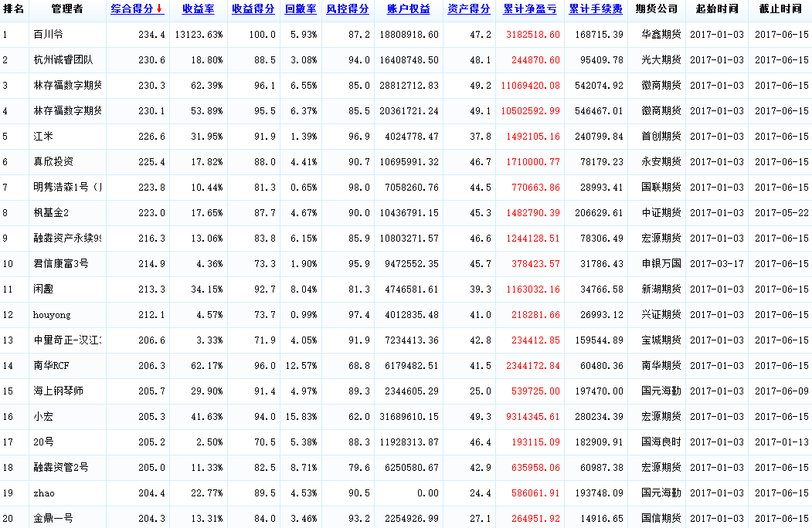Image resolution: width=812 pixels, height=528 pixels.
Task: Click composite score 234.4
Action: point(151,34)
